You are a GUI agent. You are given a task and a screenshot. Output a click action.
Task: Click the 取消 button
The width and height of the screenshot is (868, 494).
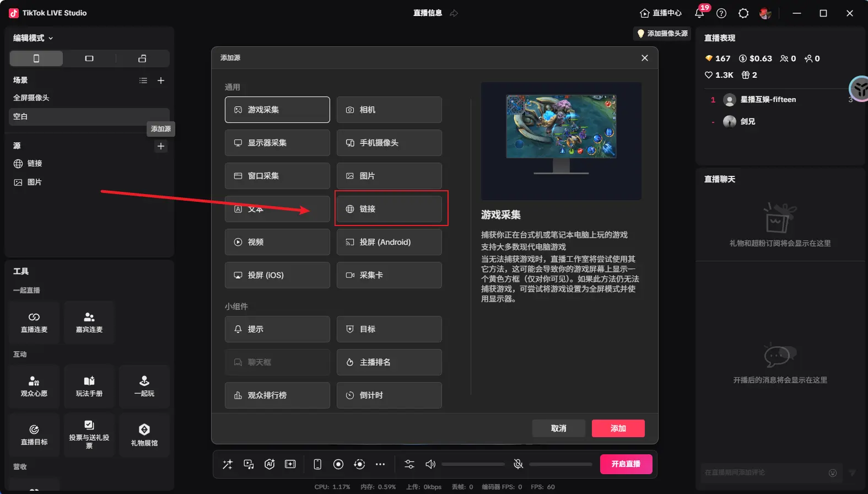558,428
